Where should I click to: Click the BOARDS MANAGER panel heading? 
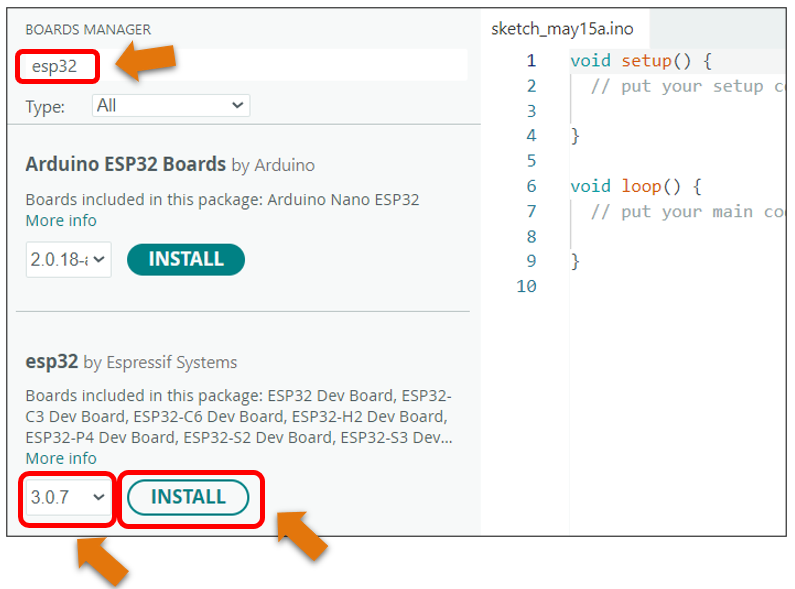[x=88, y=29]
